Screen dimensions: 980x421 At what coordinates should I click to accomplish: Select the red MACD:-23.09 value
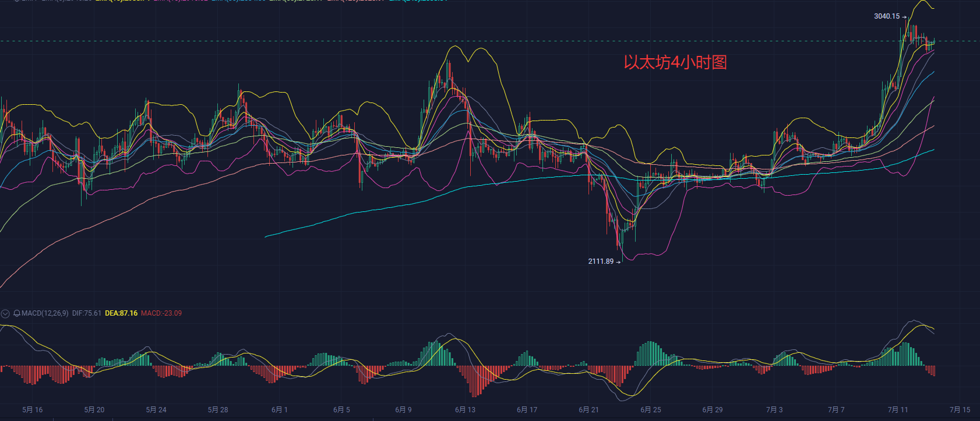(161, 313)
